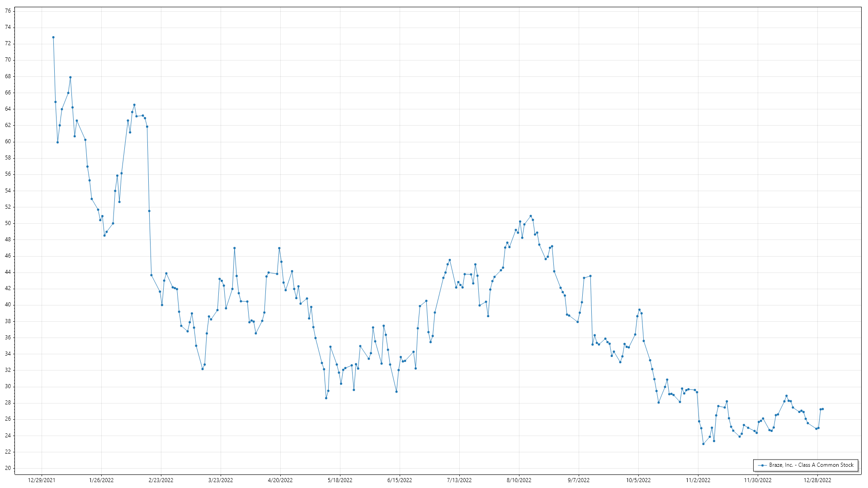Click the 8/10/2022 x-axis date label
868x488 pixels.
[519, 480]
